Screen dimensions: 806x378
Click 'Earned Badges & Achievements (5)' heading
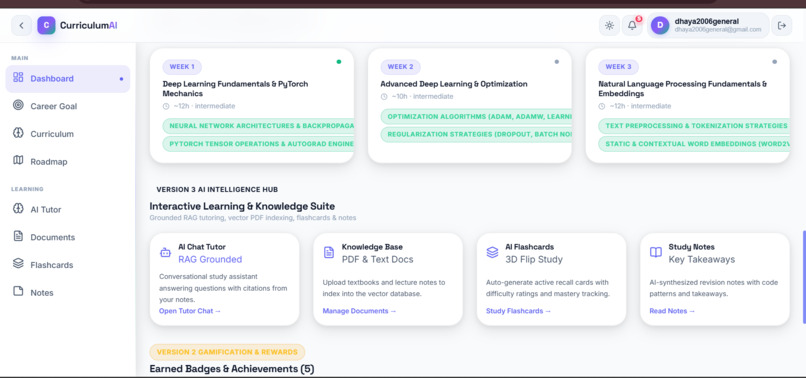click(232, 369)
